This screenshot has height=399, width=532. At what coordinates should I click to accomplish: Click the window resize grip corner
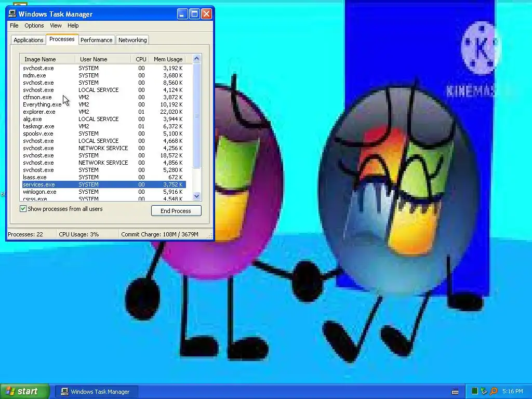click(x=210, y=236)
